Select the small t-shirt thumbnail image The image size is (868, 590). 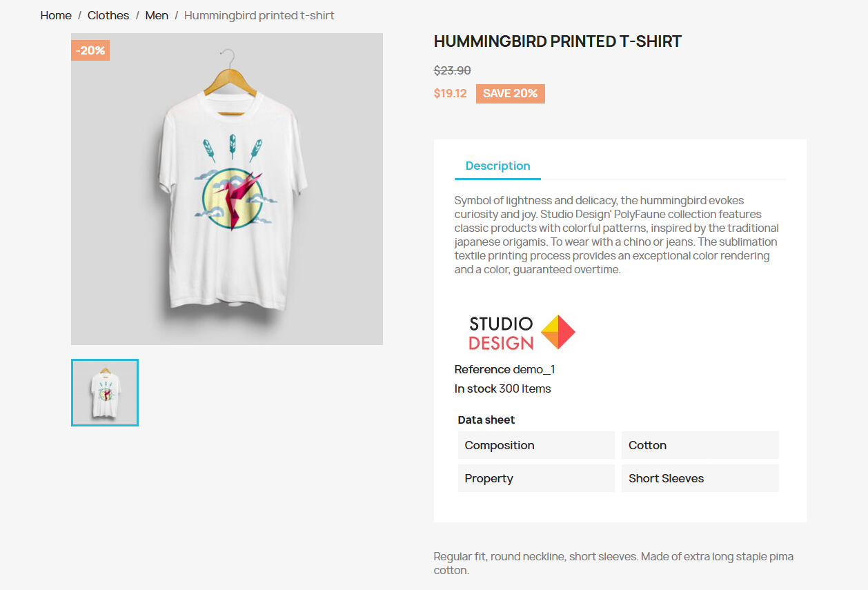pos(105,393)
